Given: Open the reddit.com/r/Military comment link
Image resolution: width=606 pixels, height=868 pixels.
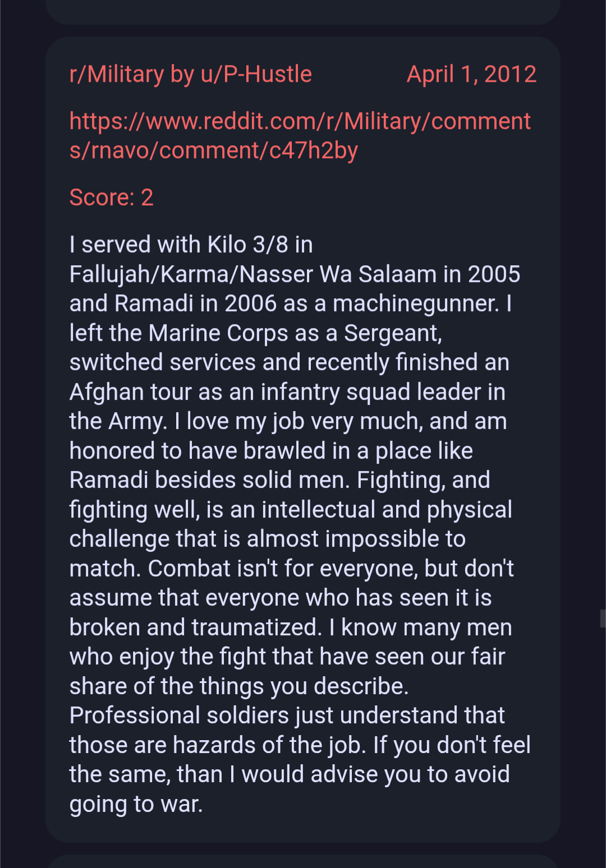Looking at the screenshot, I should 300,136.
